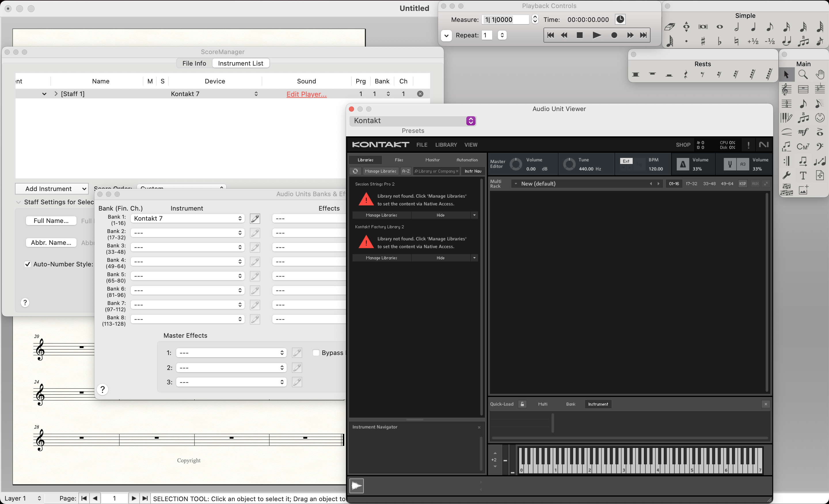Choose the tie tool in Simple palette
Image resolution: width=829 pixels, height=504 pixels.
pyautogui.click(x=787, y=41)
